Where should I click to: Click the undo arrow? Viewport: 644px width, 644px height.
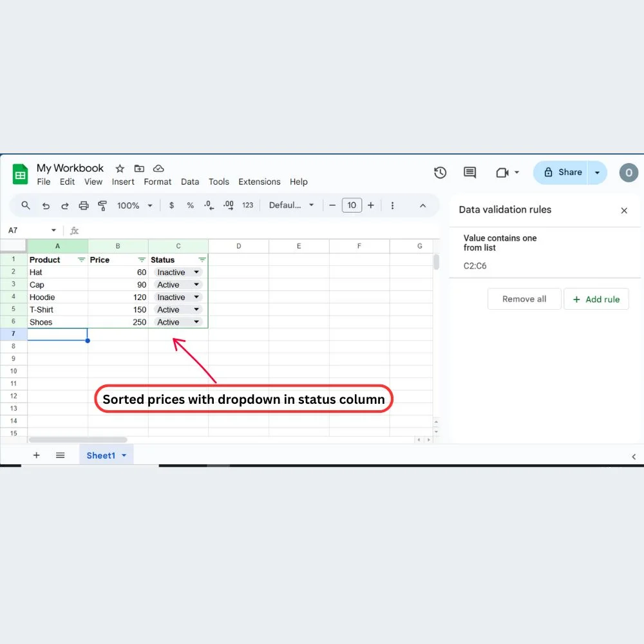pos(46,205)
